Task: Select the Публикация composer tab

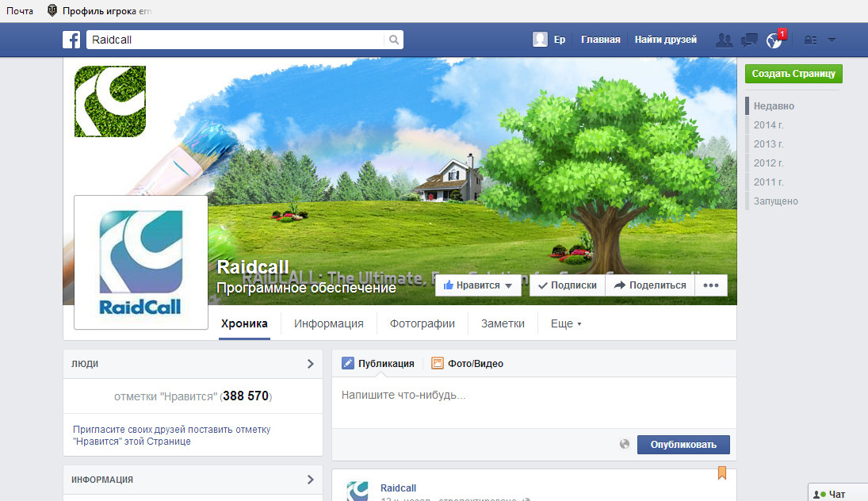Action: [x=378, y=364]
